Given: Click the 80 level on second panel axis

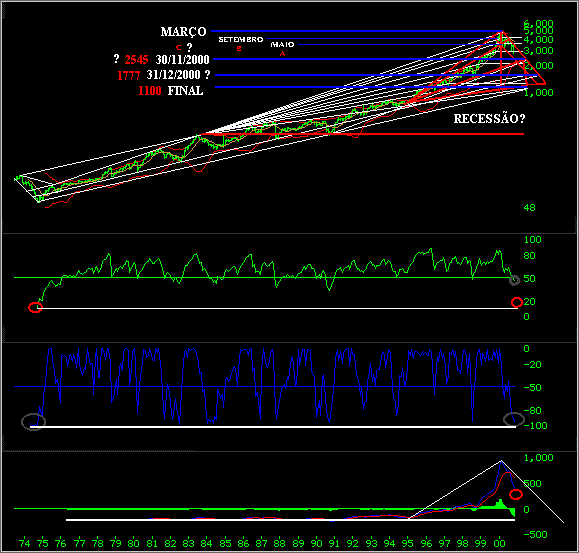Looking at the screenshot, I should (x=529, y=256).
